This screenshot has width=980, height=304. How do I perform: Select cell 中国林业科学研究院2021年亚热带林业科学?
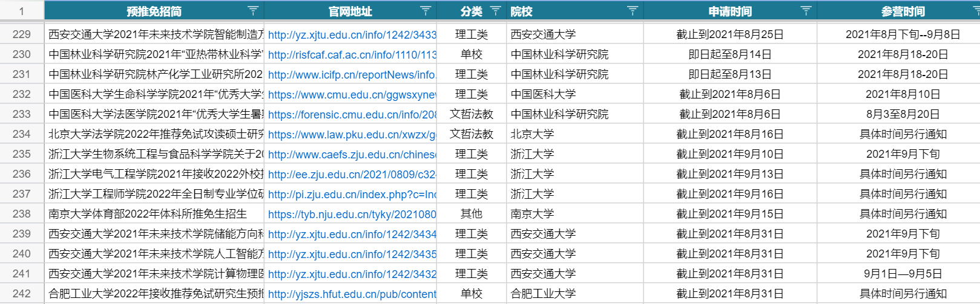tap(154, 54)
